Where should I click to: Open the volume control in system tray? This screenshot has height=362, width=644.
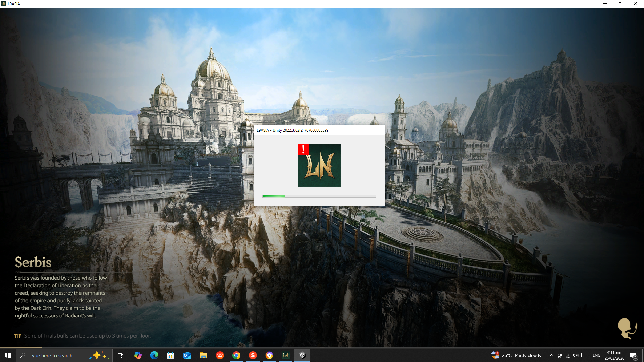576,355
